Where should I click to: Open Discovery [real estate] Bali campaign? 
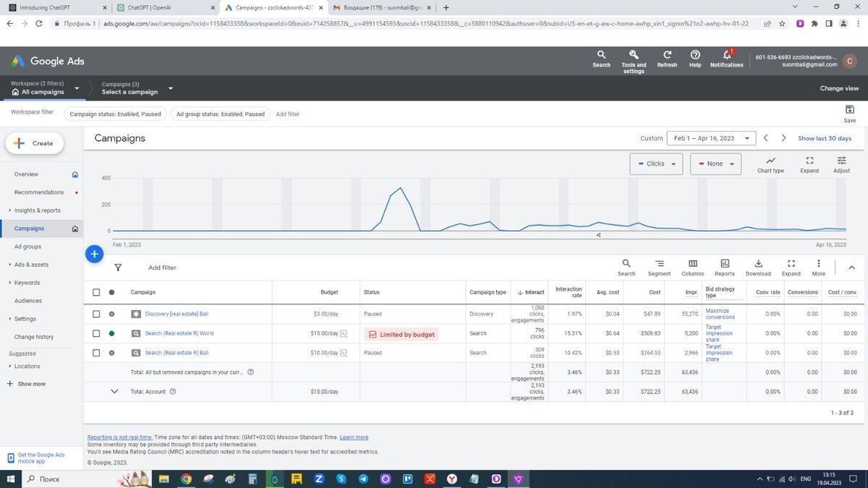[176, 314]
